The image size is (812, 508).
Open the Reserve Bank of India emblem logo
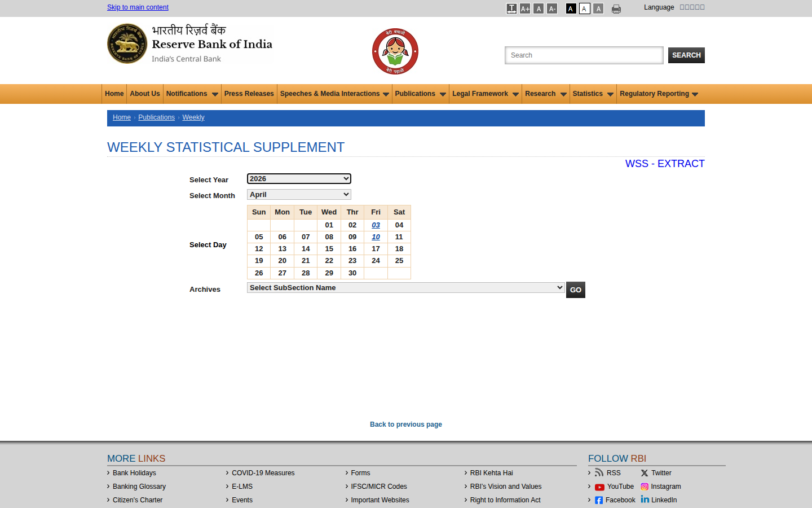(127, 43)
